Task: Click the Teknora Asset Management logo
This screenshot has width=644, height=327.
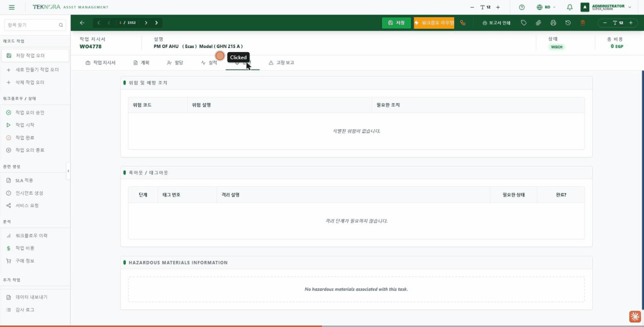Action: 70,7
